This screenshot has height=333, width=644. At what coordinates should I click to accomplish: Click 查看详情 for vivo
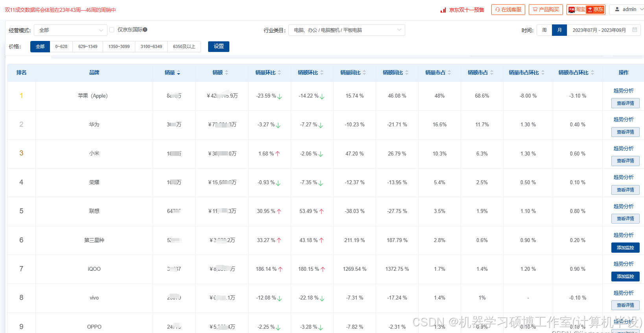click(x=626, y=305)
